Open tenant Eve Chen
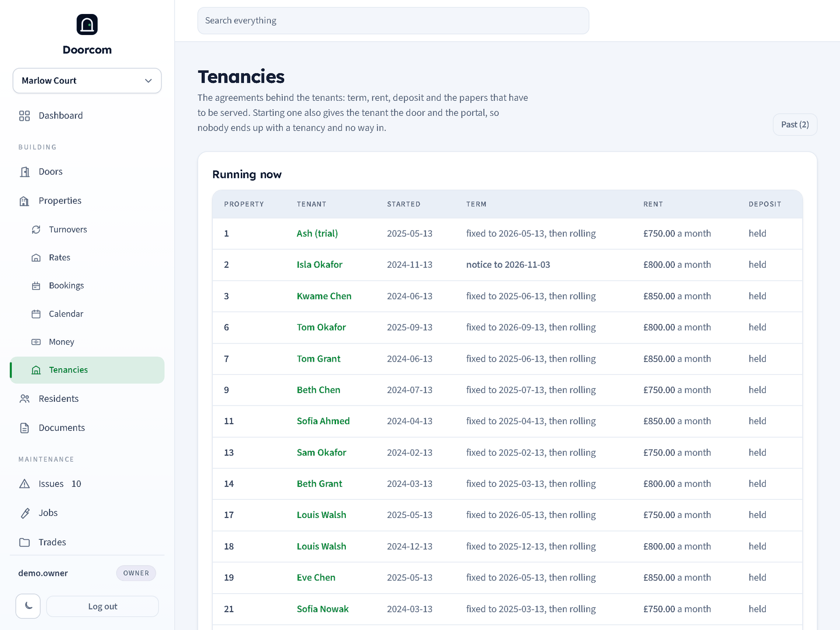The width and height of the screenshot is (840, 630). (x=316, y=577)
